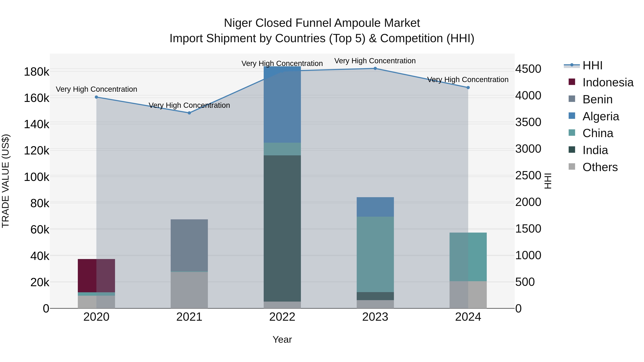Click the 2020 x-axis year label

click(96, 317)
